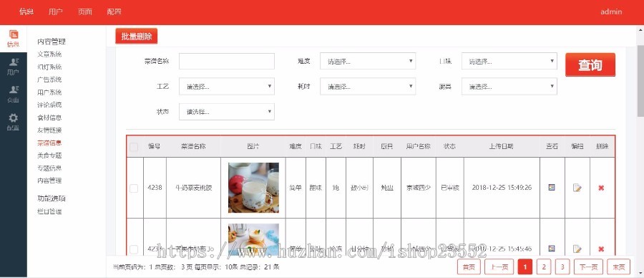644x278 pixels.
Task: Open 美食专题 in the content menu
Action: tap(49, 155)
